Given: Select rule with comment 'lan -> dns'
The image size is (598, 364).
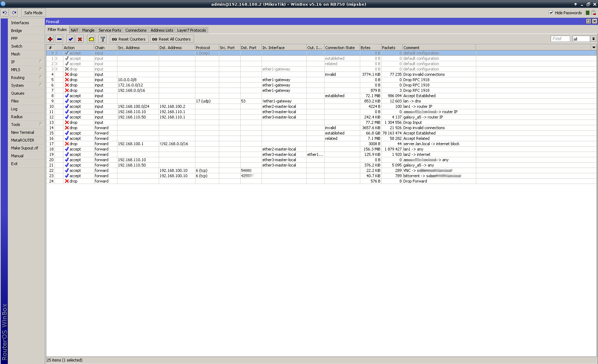Looking at the screenshot, I should point(321,101).
